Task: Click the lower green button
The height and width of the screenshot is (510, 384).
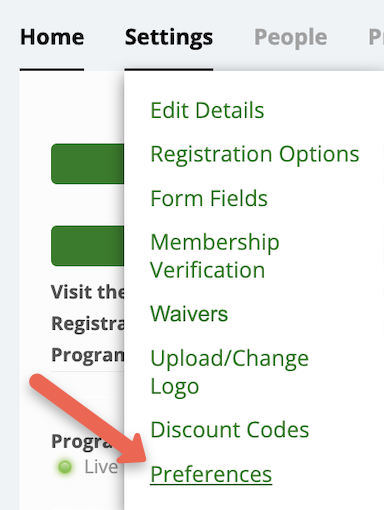Action: click(88, 246)
